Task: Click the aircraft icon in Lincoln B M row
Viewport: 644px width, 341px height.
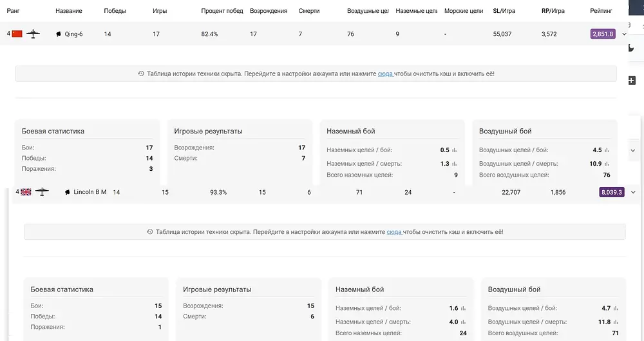Action: (42, 191)
